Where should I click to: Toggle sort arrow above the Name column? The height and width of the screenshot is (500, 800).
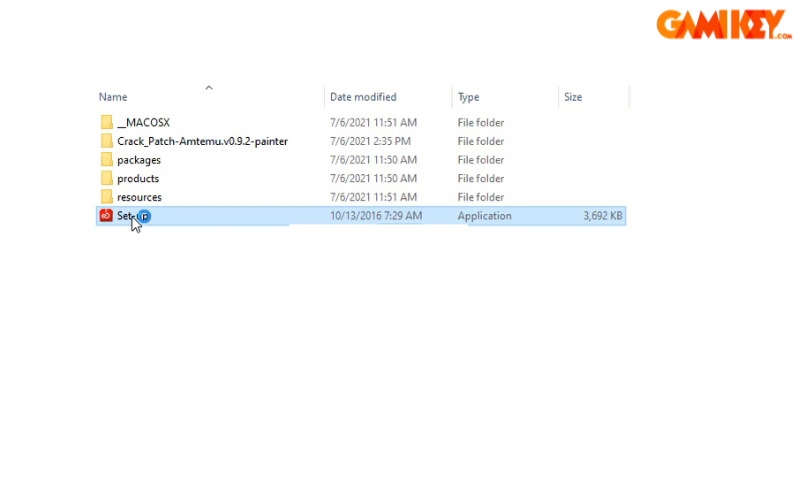(x=209, y=88)
